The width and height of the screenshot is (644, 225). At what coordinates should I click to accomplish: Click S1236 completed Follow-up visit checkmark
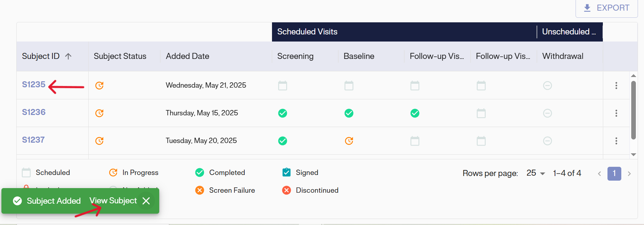click(415, 113)
